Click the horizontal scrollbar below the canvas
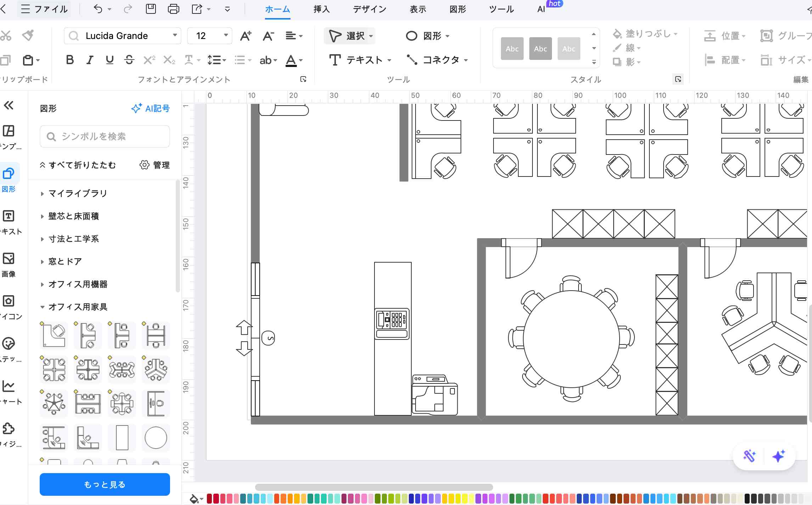 (374, 487)
